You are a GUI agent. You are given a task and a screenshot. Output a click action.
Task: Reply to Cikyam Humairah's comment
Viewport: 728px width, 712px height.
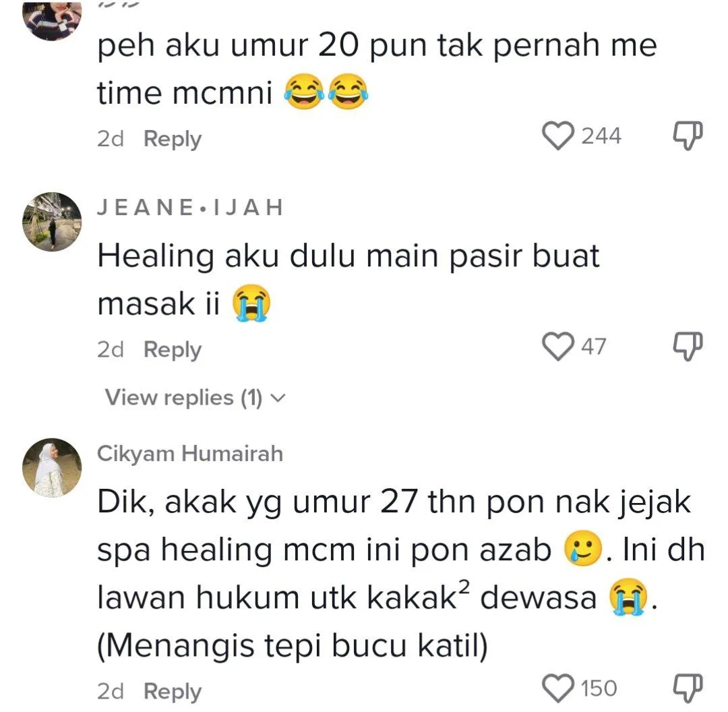(173, 692)
